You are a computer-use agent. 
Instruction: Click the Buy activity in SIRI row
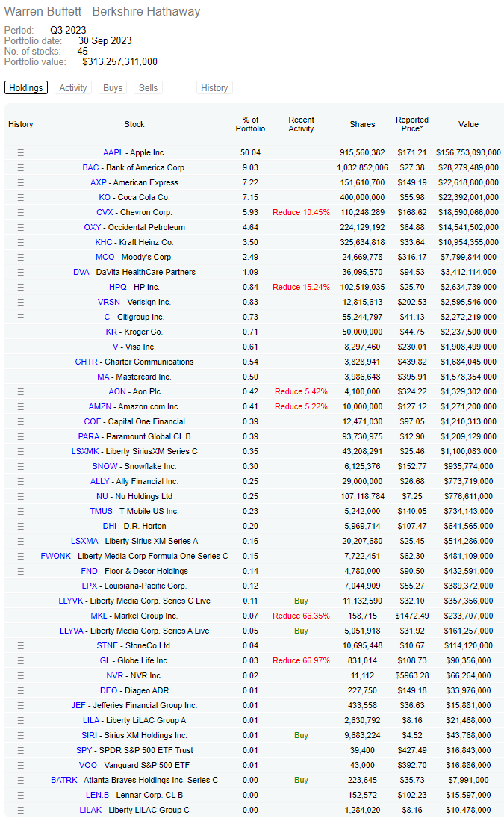tap(302, 736)
